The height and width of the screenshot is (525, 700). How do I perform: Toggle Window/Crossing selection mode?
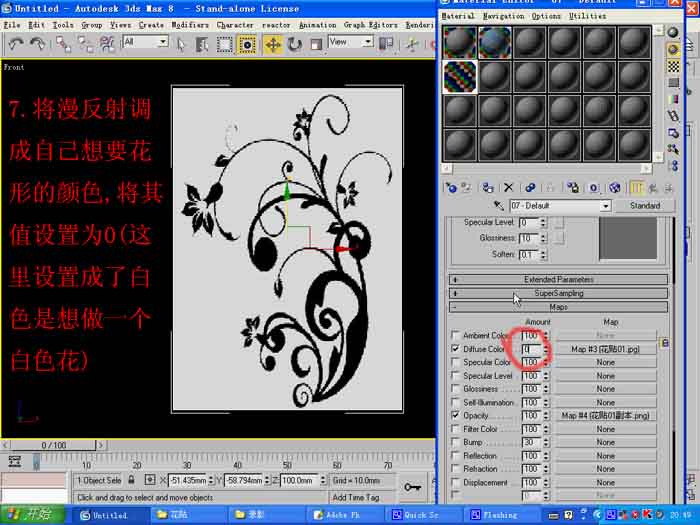click(247, 44)
